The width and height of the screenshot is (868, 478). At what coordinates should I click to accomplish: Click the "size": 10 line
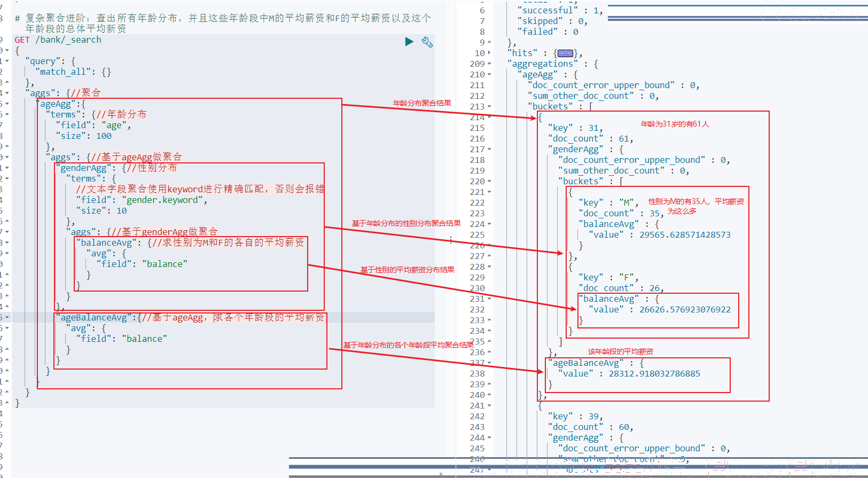(101, 210)
